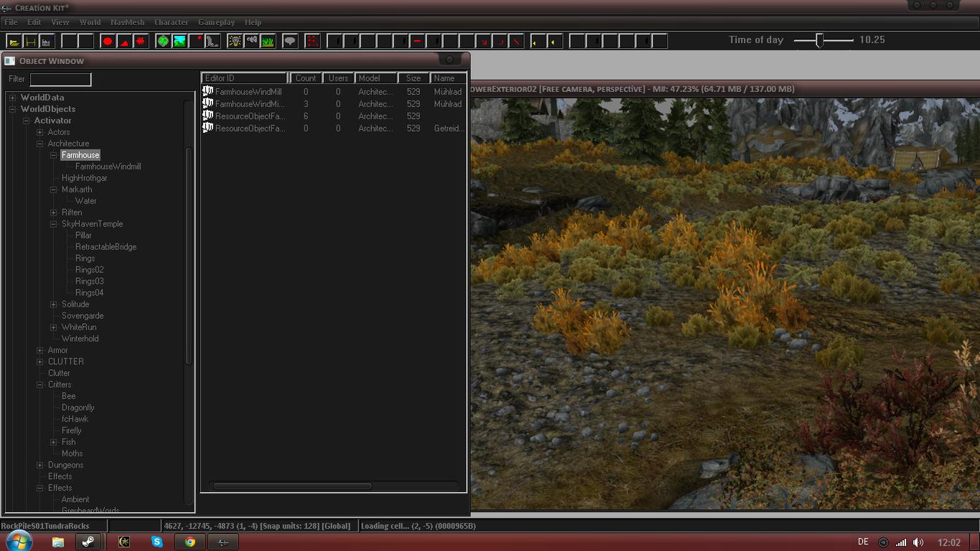The width and height of the screenshot is (980, 551).
Task: Open the NavMesh menu
Action: [127, 22]
